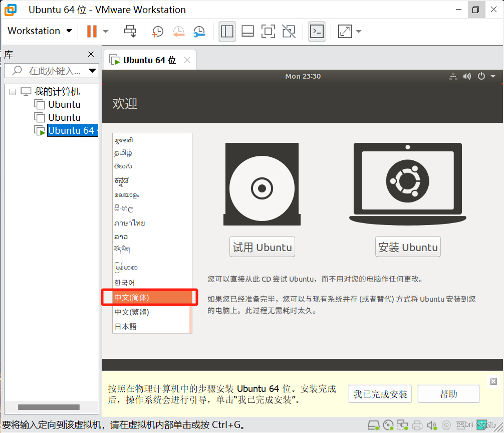Click the library horizontal scrollbar
Viewport: 504px width, 433px height.
pos(49,407)
